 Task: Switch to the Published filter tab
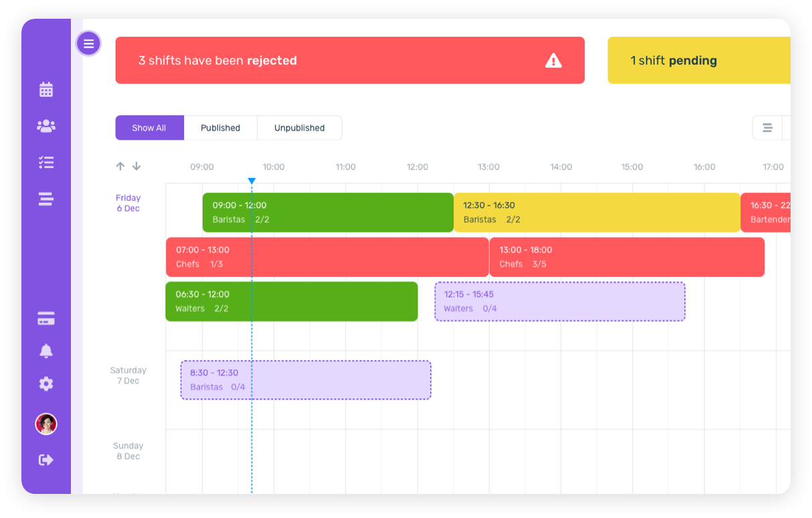click(220, 128)
